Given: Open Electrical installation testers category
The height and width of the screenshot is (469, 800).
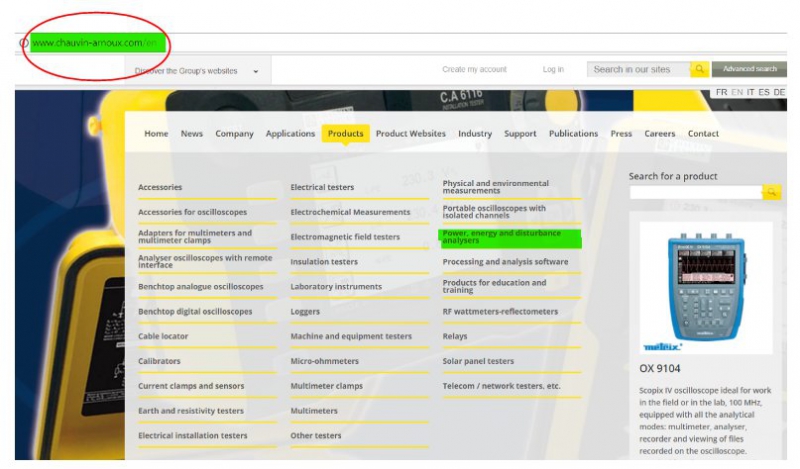Looking at the screenshot, I should click(x=192, y=435).
